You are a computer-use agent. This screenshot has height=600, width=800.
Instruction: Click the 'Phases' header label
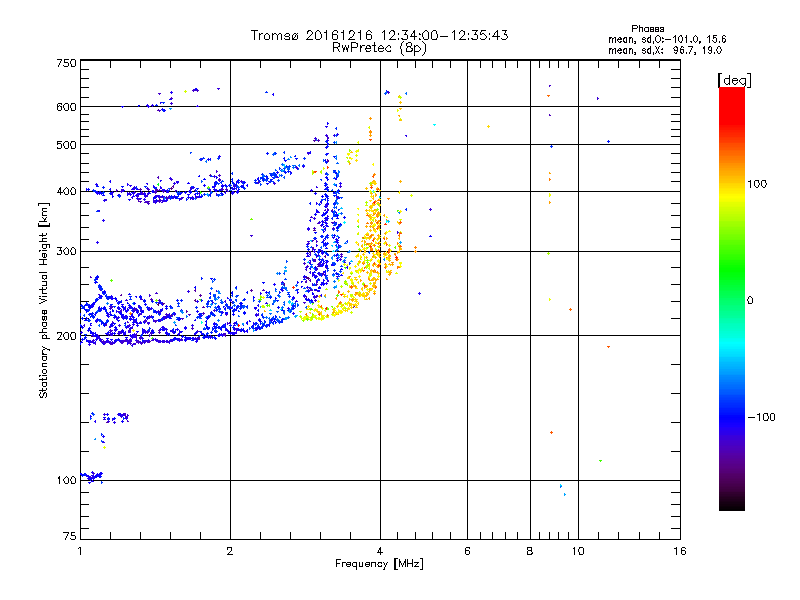(x=647, y=29)
